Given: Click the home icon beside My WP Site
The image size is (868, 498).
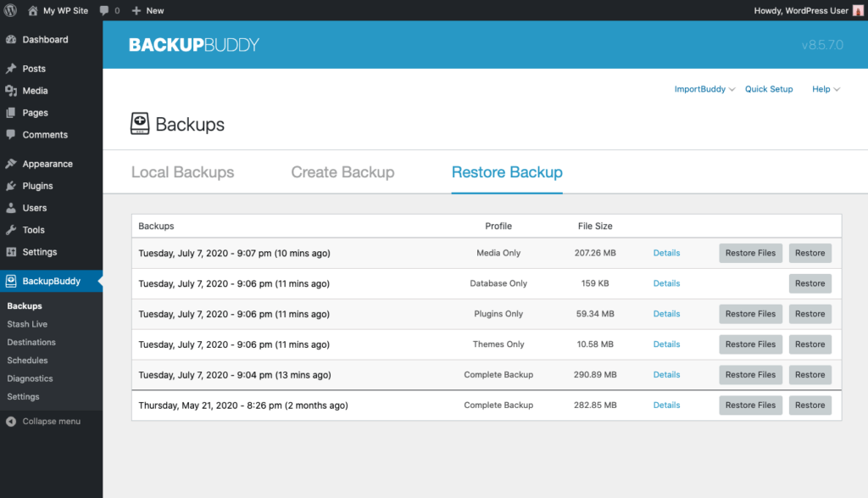Looking at the screenshot, I should 33,10.
